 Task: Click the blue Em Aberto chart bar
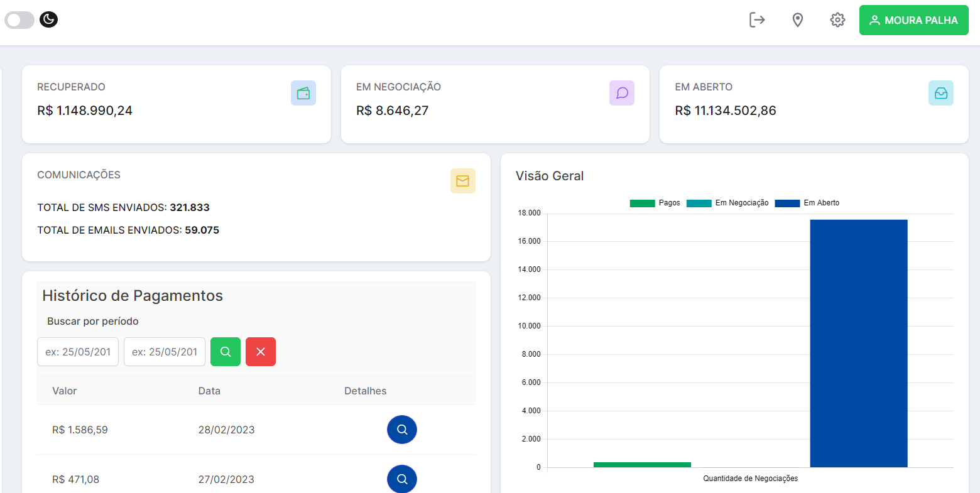859,344
